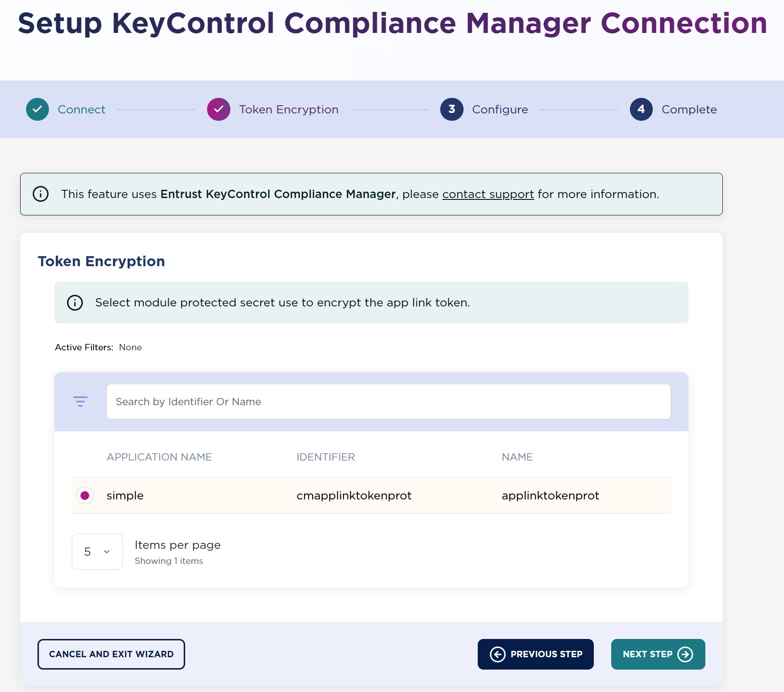Screen dimensions: 784x692
Task: Click the applinktokenprot name cell
Action: [x=550, y=496]
